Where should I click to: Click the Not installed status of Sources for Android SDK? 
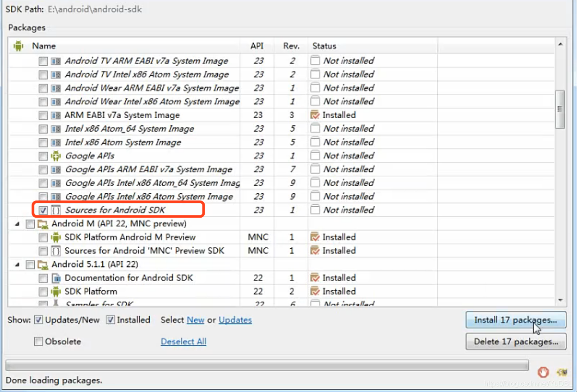coord(349,210)
